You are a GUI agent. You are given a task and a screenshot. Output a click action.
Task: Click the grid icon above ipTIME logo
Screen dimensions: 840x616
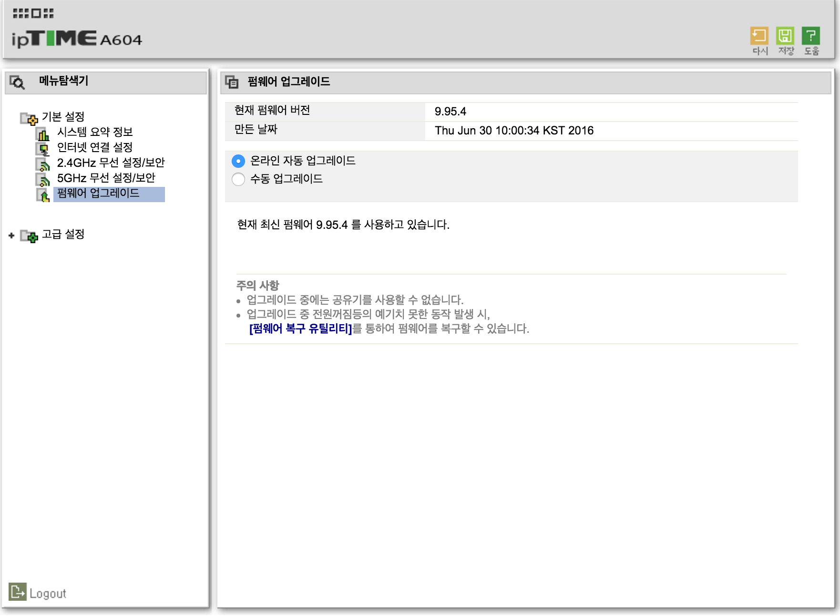[x=33, y=13]
